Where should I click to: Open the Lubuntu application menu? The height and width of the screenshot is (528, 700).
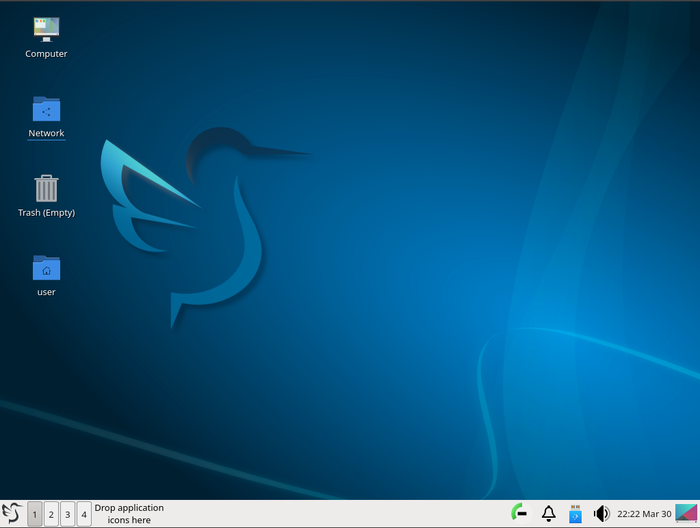click(12, 514)
